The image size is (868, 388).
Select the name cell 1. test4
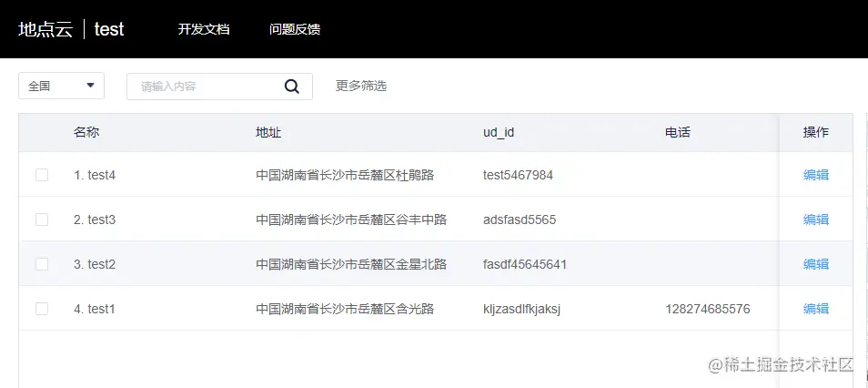tap(95, 175)
